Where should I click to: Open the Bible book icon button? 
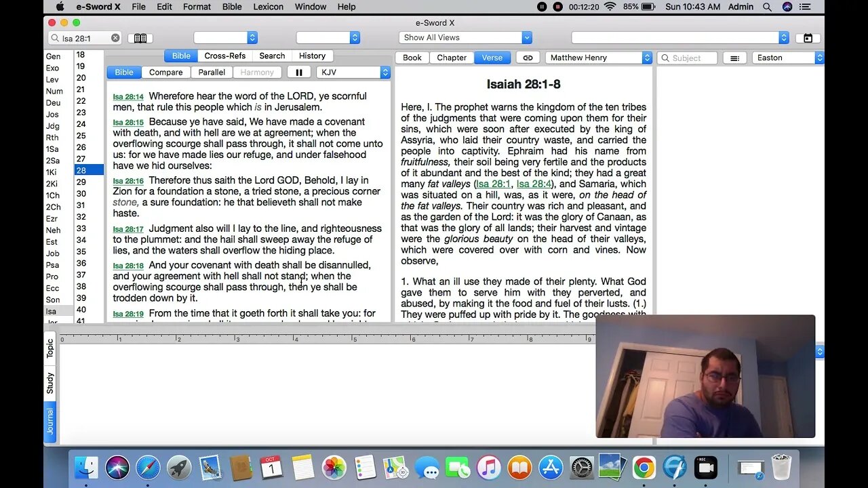140,38
